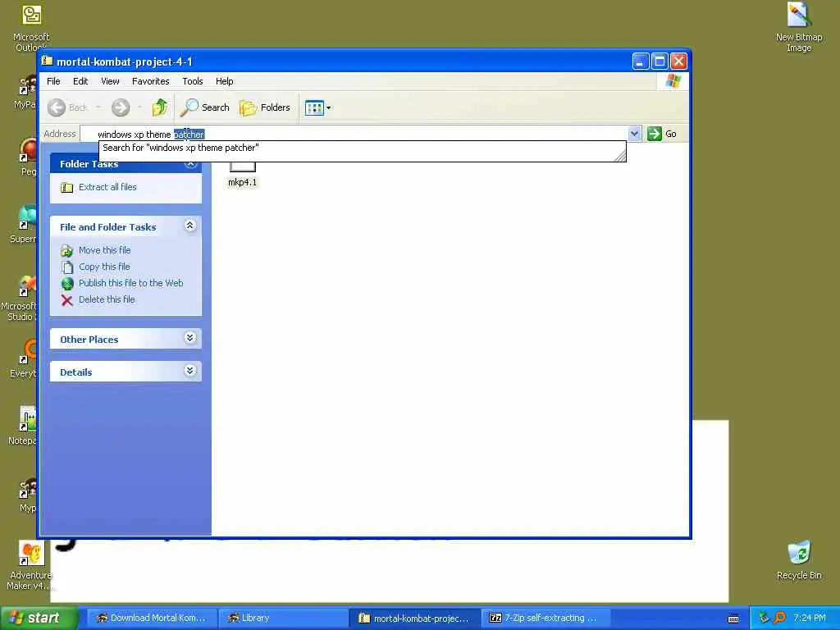Click Move this file link
The image size is (840, 630).
point(104,250)
